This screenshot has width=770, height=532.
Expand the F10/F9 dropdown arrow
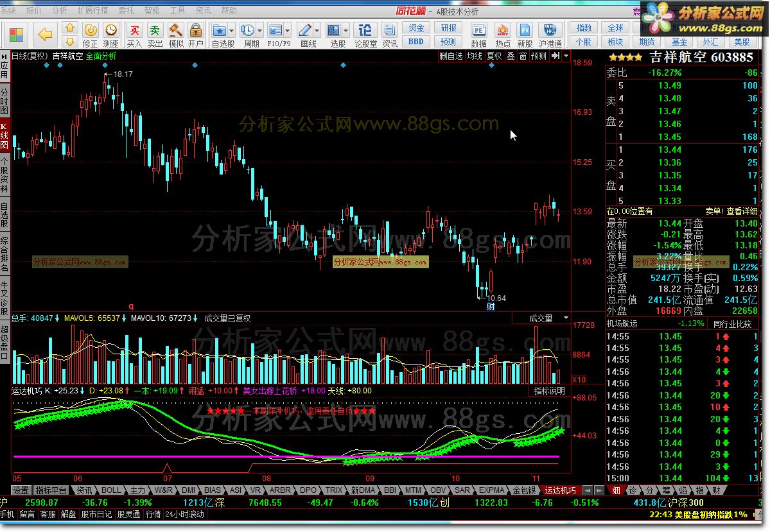click(x=287, y=30)
